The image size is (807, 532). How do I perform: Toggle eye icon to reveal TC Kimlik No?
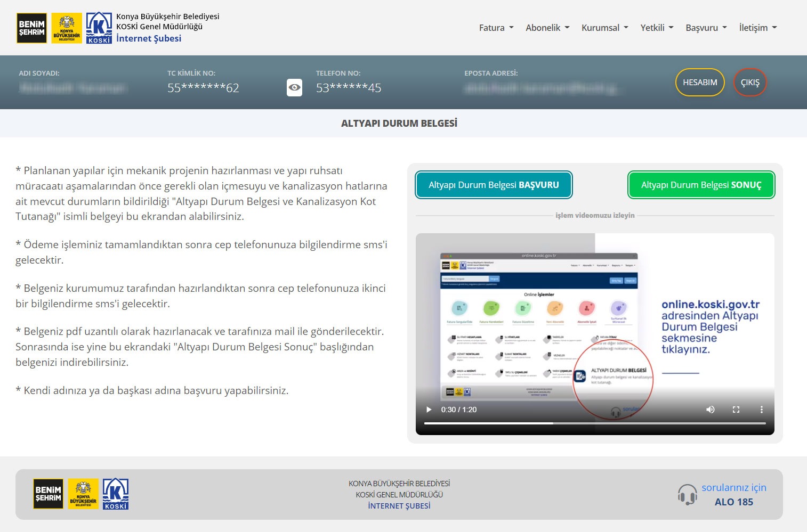click(x=294, y=88)
